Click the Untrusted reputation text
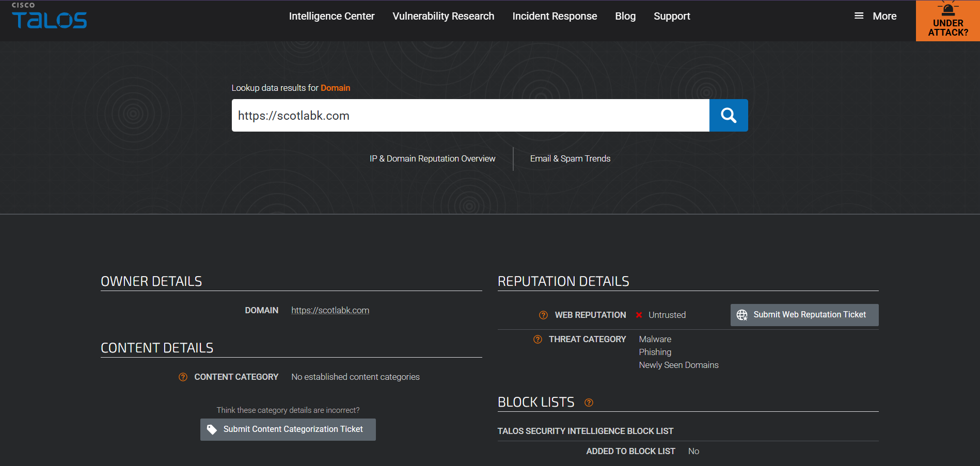The height and width of the screenshot is (466, 980). 667,315
